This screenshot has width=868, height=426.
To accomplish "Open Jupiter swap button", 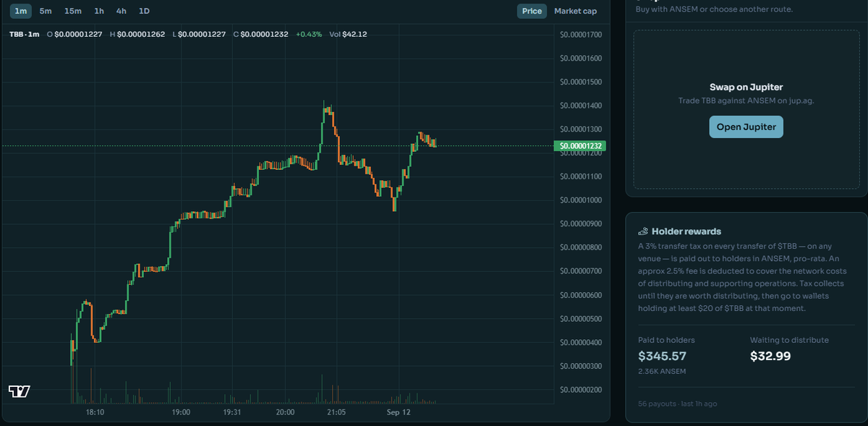I will [746, 127].
